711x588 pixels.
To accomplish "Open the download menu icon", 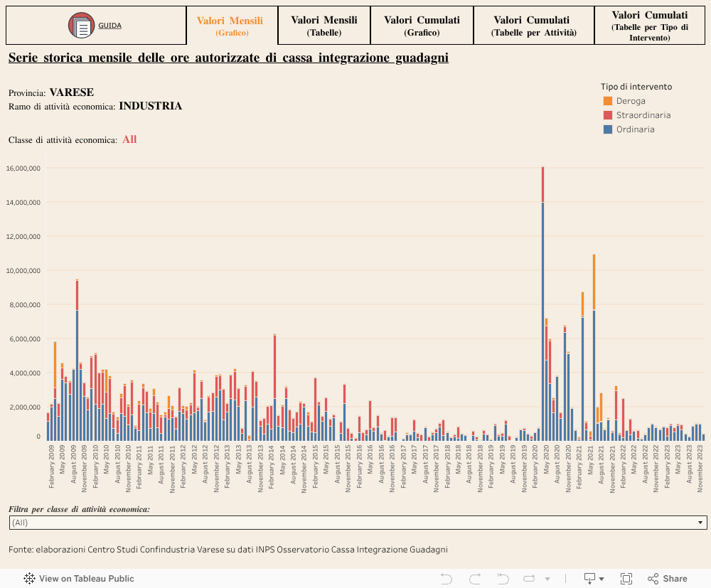I will (x=593, y=578).
